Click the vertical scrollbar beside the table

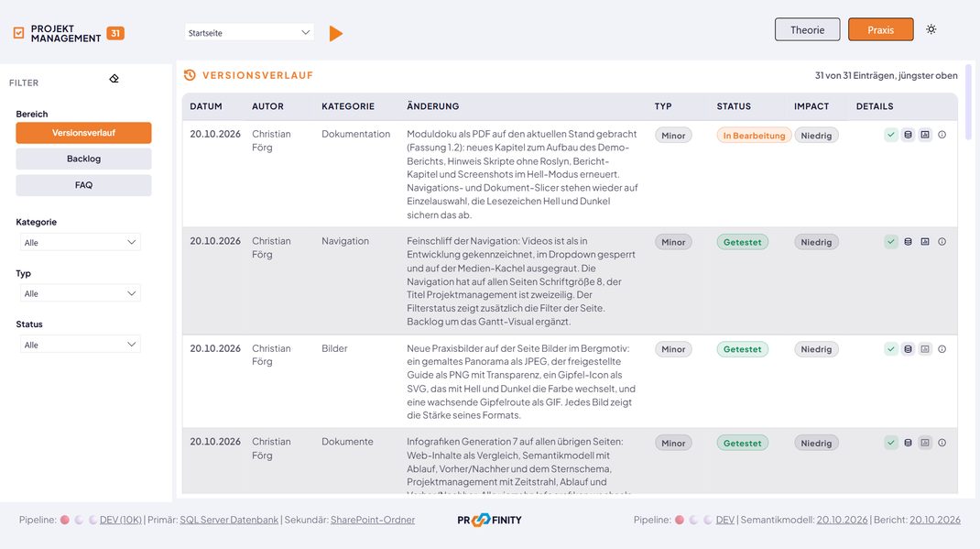tap(969, 102)
